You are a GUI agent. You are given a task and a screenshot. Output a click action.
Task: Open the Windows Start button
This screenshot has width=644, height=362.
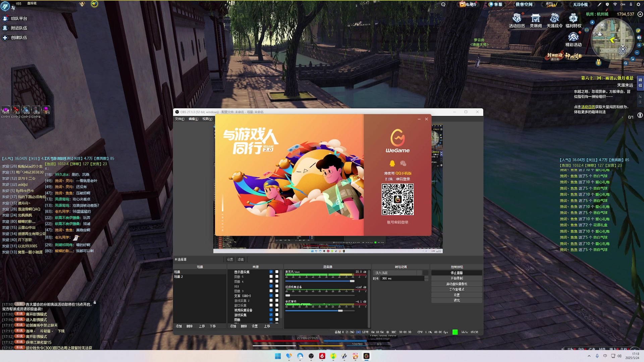click(278, 356)
